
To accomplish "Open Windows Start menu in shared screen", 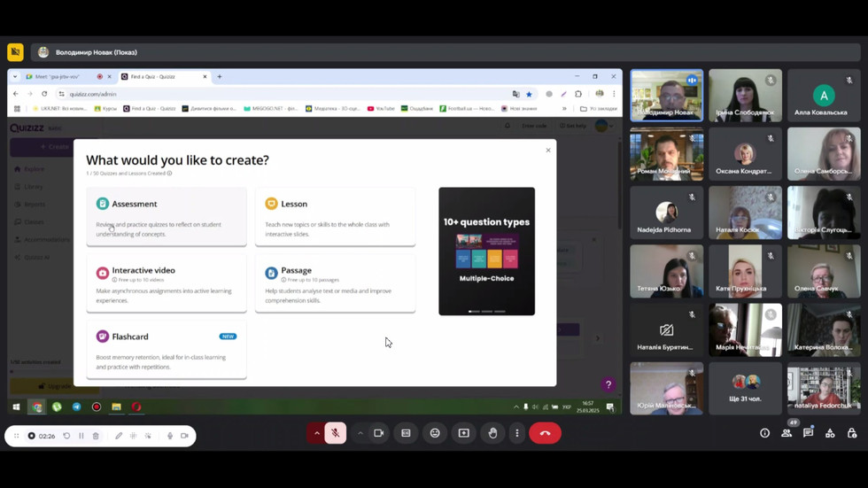I will (16, 407).
